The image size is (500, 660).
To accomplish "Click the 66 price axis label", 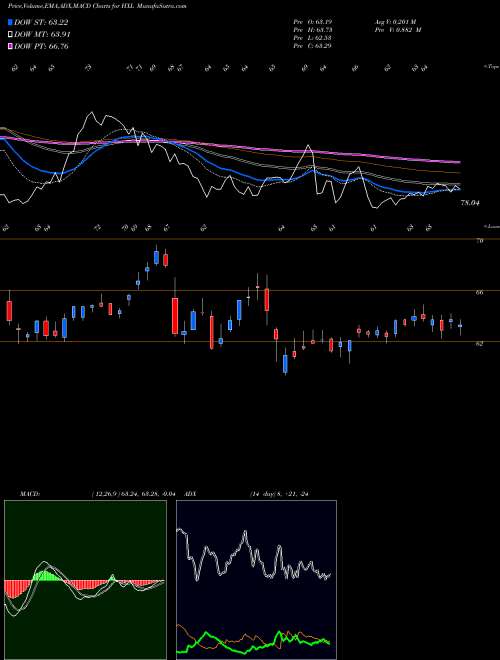I will pyautogui.click(x=479, y=292).
